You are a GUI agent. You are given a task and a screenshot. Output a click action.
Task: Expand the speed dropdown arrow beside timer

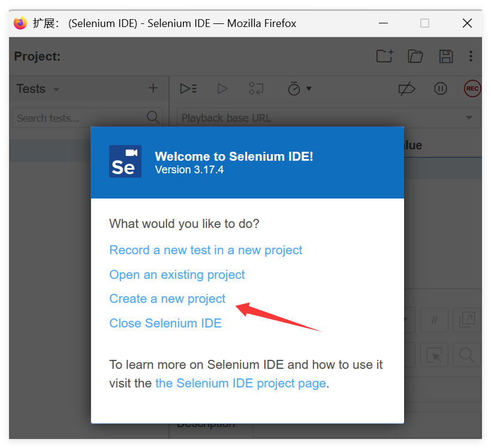[x=309, y=89]
